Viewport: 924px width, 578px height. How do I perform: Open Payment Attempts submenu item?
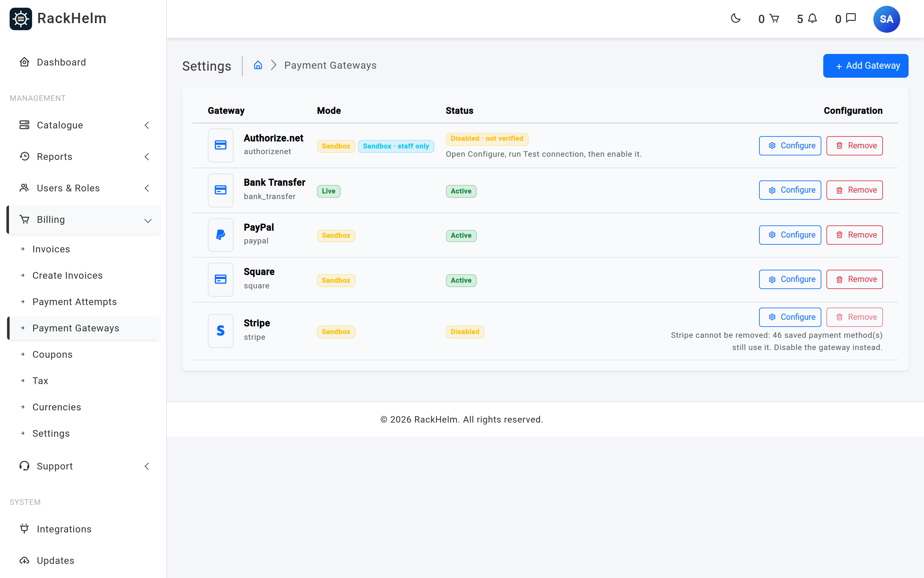click(x=83, y=302)
